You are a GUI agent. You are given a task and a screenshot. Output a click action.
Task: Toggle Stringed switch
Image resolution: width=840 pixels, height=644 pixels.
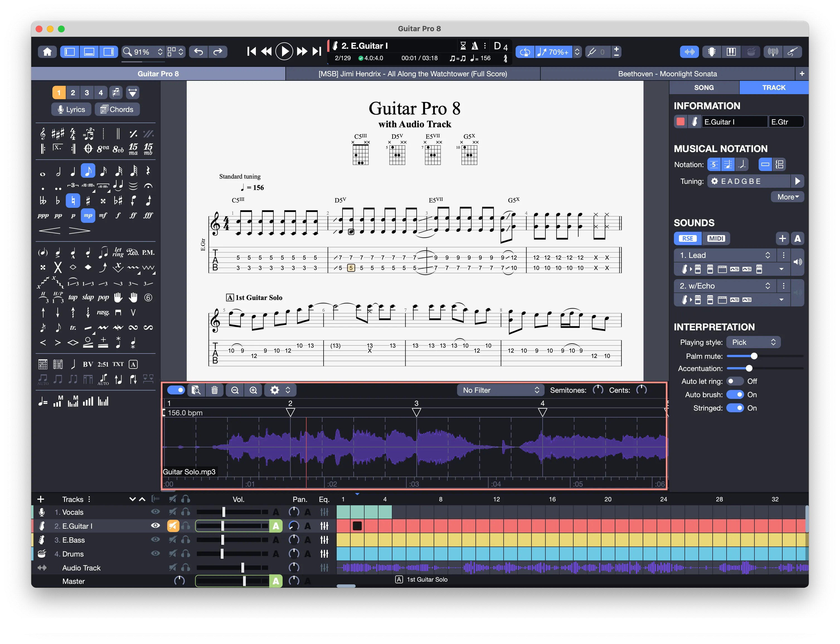[735, 408]
